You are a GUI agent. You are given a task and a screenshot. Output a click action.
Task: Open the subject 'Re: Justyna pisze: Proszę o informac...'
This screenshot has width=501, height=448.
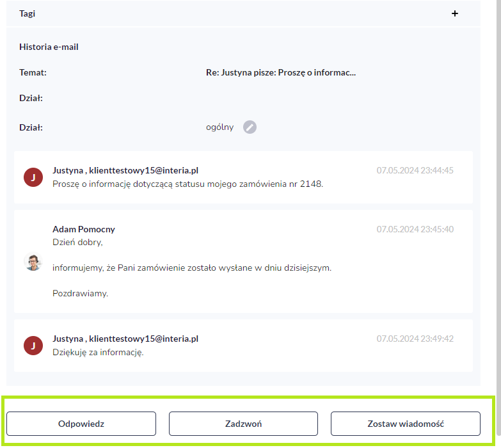280,72
